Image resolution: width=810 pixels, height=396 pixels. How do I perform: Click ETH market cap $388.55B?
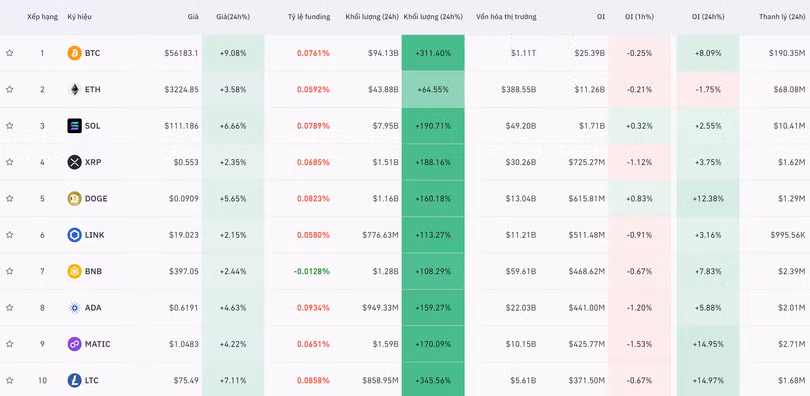tap(519, 89)
